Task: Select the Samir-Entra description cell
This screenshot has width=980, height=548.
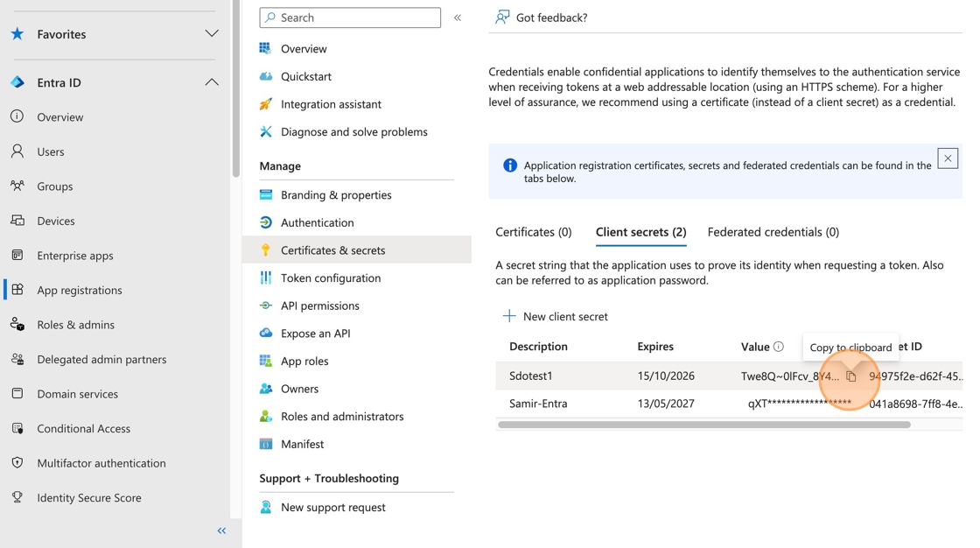Action: (x=538, y=404)
